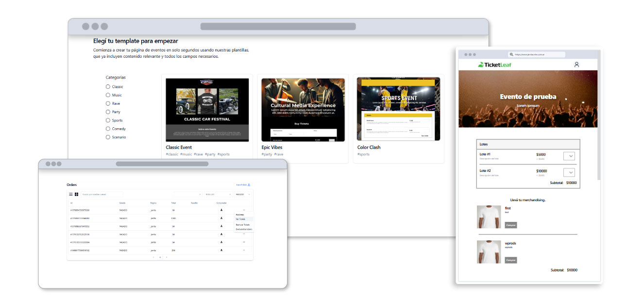Click the white t-shirt image of 'wprods'
644x302 pixels.
(489, 252)
